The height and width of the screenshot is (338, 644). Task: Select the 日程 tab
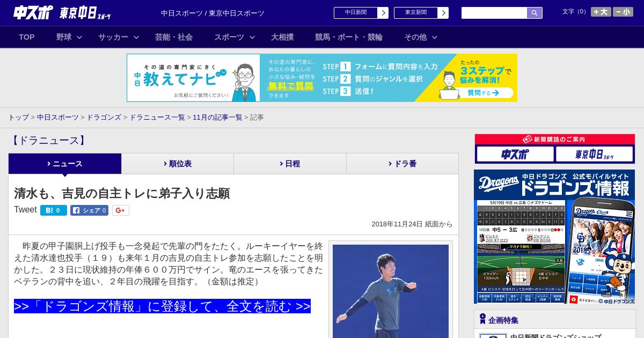click(x=290, y=164)
